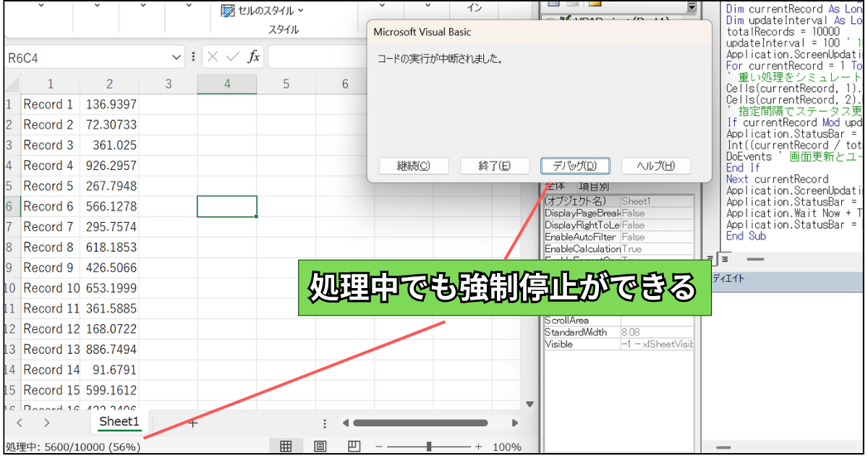
Task: Click the status bar progress text 処理中
Action: [73, 447]
